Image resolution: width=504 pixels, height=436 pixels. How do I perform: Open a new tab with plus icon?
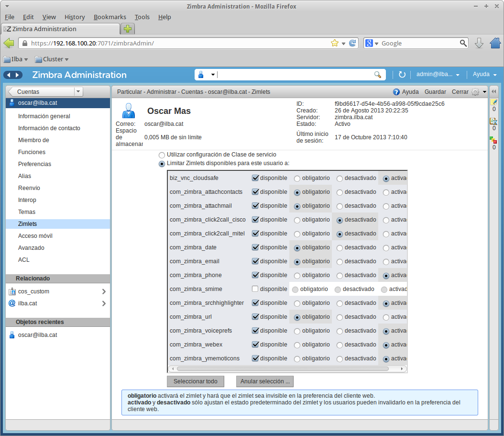[x=128, y=29]
